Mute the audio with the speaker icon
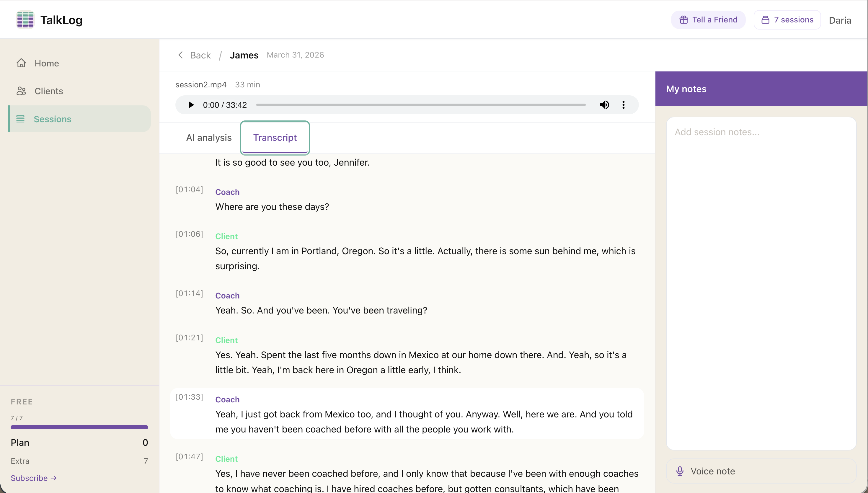The image size is (868, 493). [x=605, y=105]
